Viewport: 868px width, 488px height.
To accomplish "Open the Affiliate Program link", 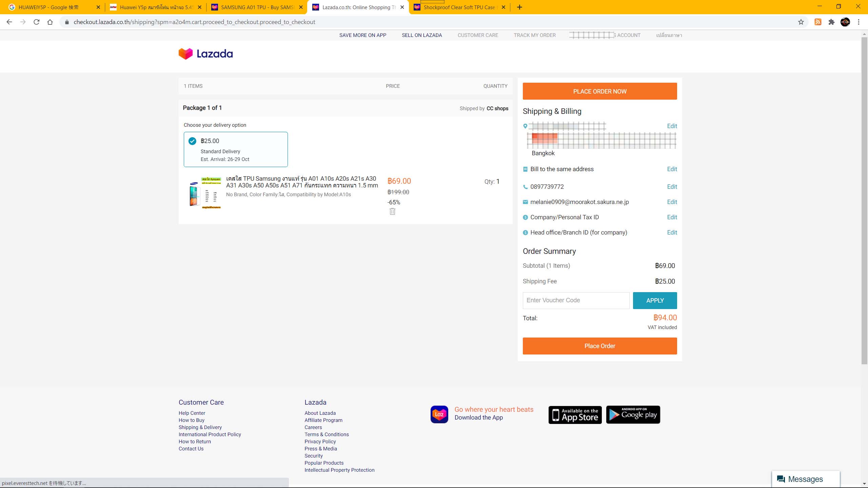I will pyautogui.click(x=323, y=420).
